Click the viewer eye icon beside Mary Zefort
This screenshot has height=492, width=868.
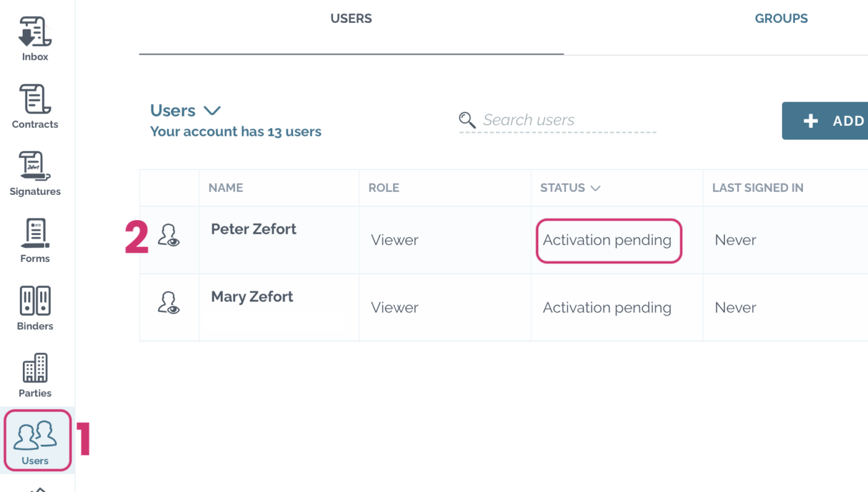[x=169, y=302]
